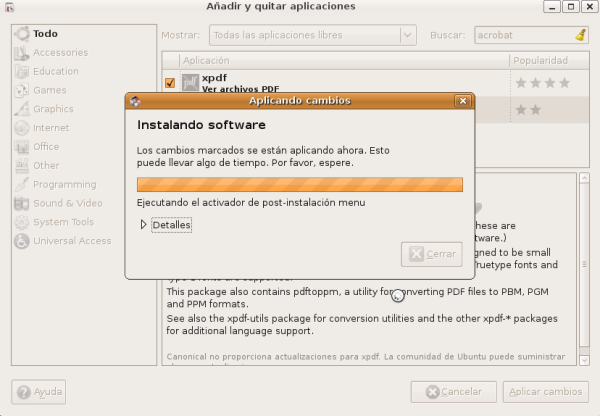Select Sound & Video category

click(66, 203)
